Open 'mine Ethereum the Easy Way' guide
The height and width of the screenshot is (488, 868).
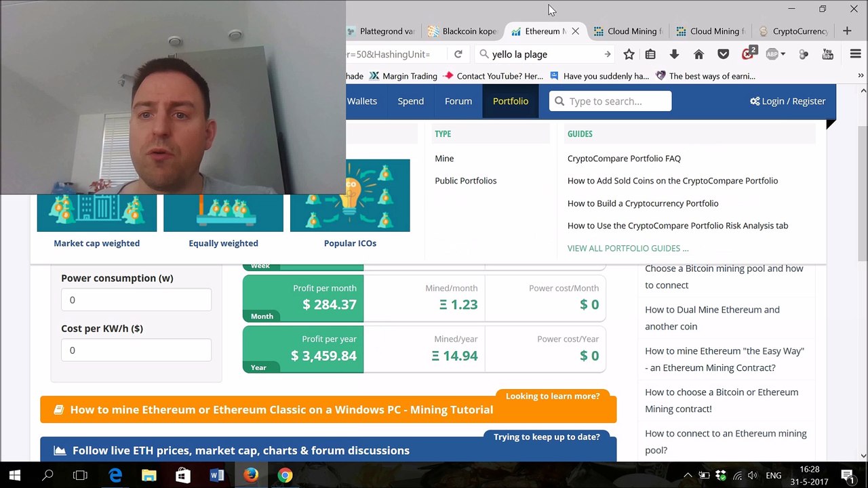pos(724,359)
